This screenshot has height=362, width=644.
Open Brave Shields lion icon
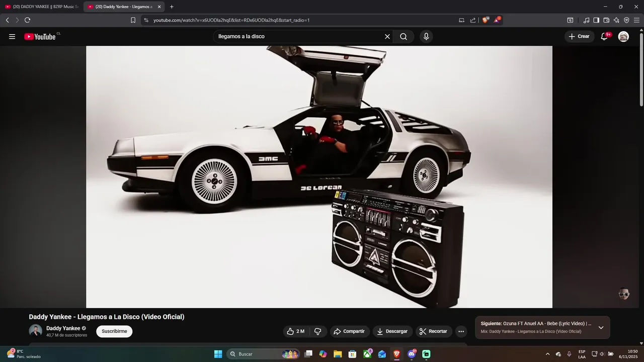485,20
